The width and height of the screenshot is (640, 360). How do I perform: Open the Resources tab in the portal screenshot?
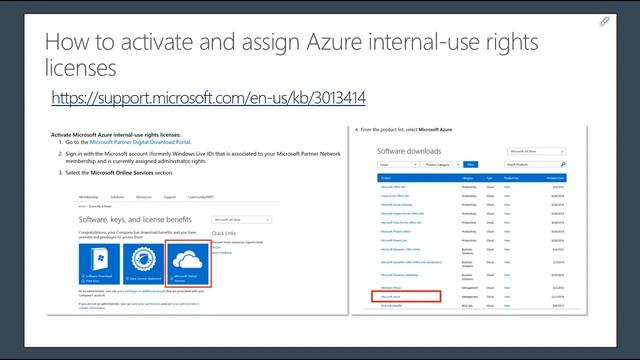144,197
